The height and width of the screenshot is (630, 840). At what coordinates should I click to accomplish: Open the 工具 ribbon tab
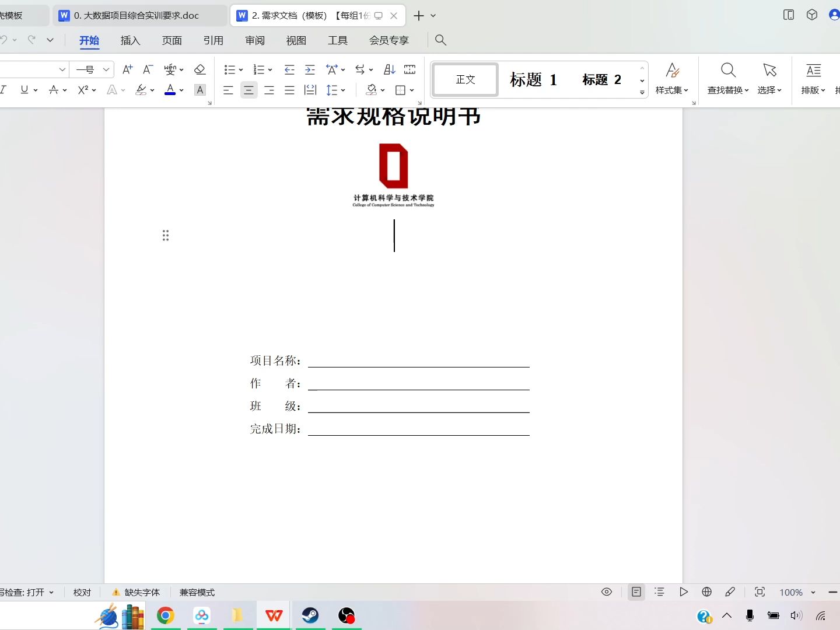(338, 40)
